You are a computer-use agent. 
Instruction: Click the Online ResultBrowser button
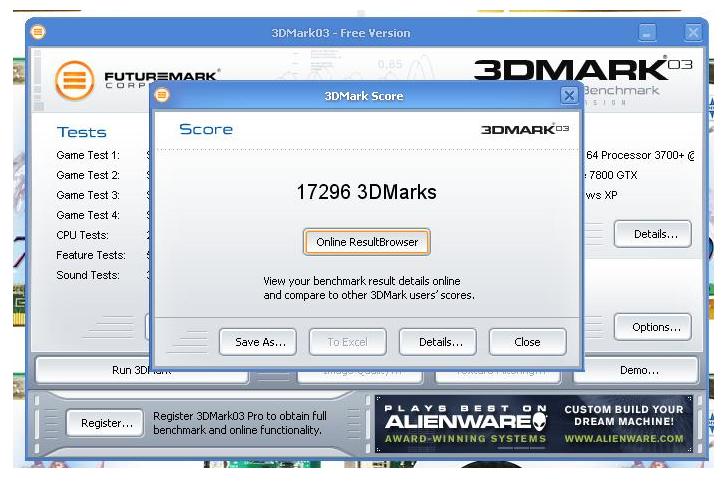(x=367, y=242)
